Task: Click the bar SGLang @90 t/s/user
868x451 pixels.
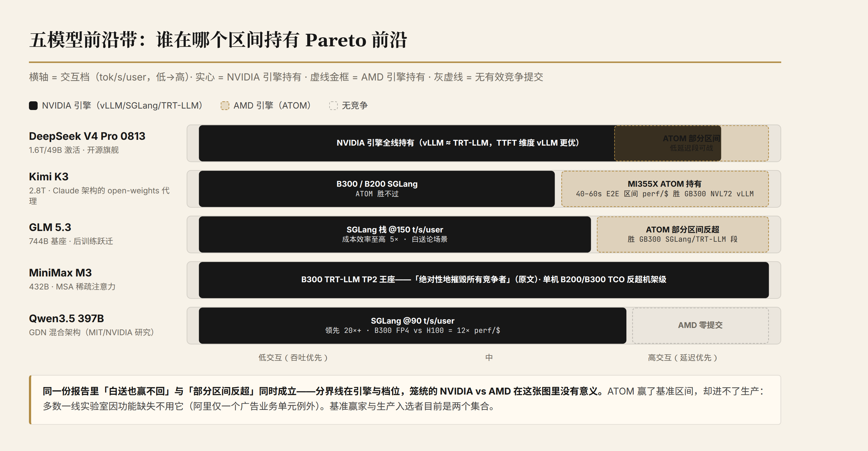Action: 412,326
